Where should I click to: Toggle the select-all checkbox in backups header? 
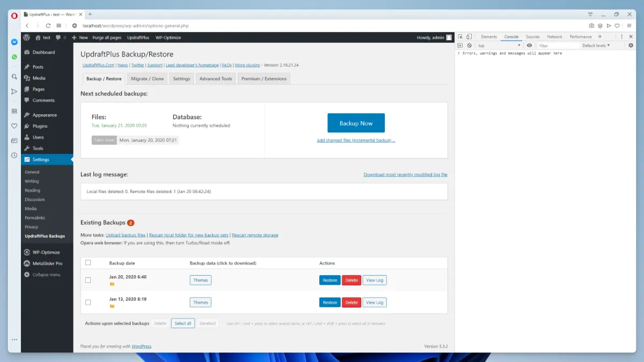[x=88, y=263]
